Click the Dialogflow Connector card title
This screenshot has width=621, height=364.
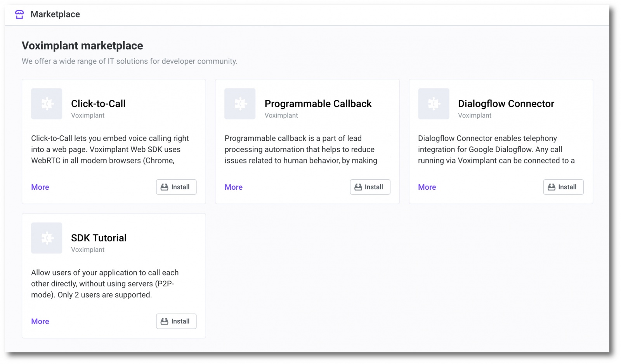[506, 104]
